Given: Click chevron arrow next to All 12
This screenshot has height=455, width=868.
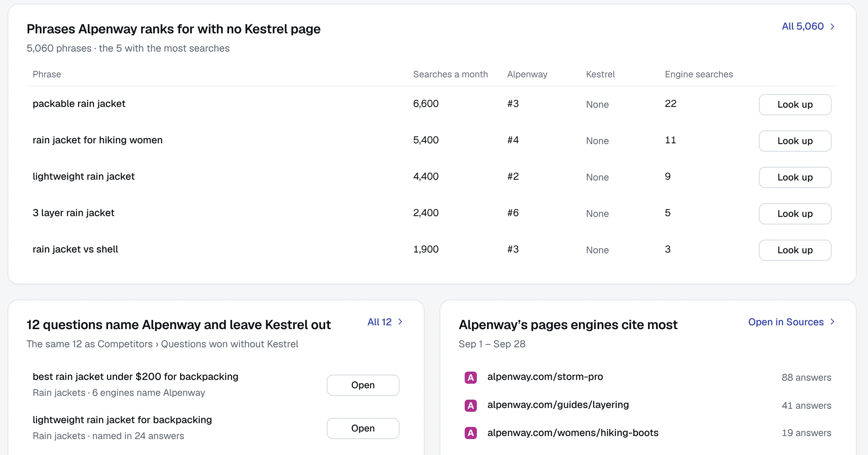Looking at the screenshot, I should 400,322.
